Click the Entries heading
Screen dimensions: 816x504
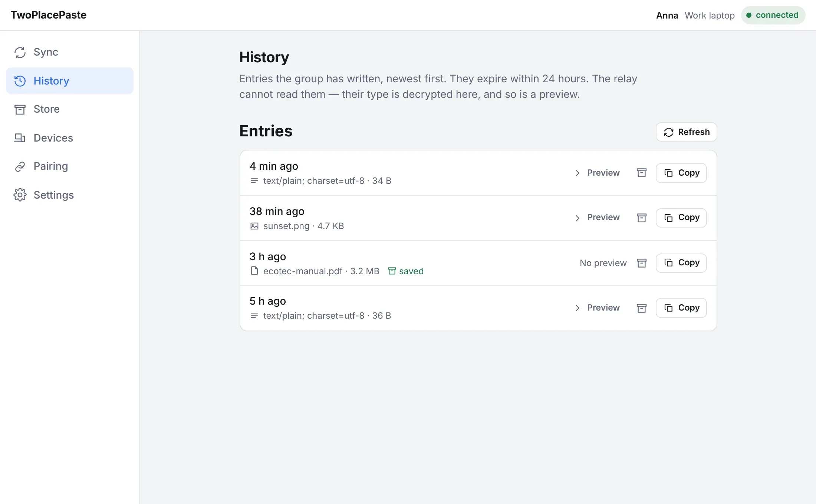(x=266, y=131)
